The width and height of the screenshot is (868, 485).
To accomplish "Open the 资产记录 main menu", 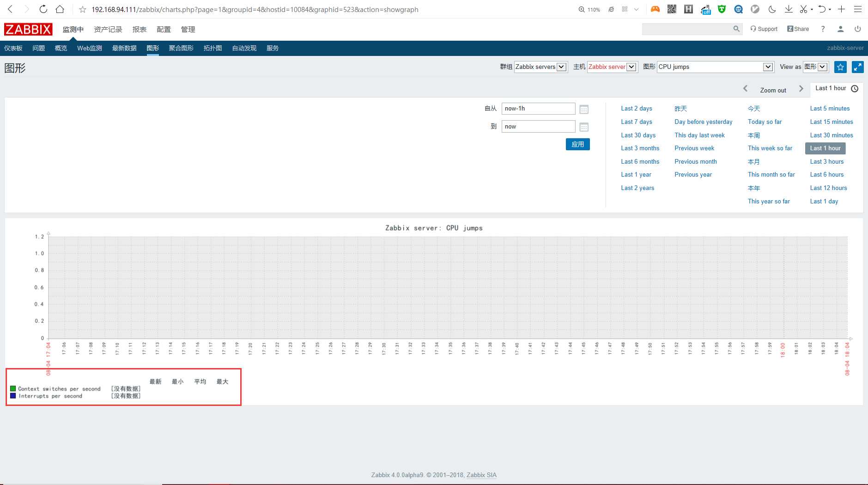I will (108, 30).
